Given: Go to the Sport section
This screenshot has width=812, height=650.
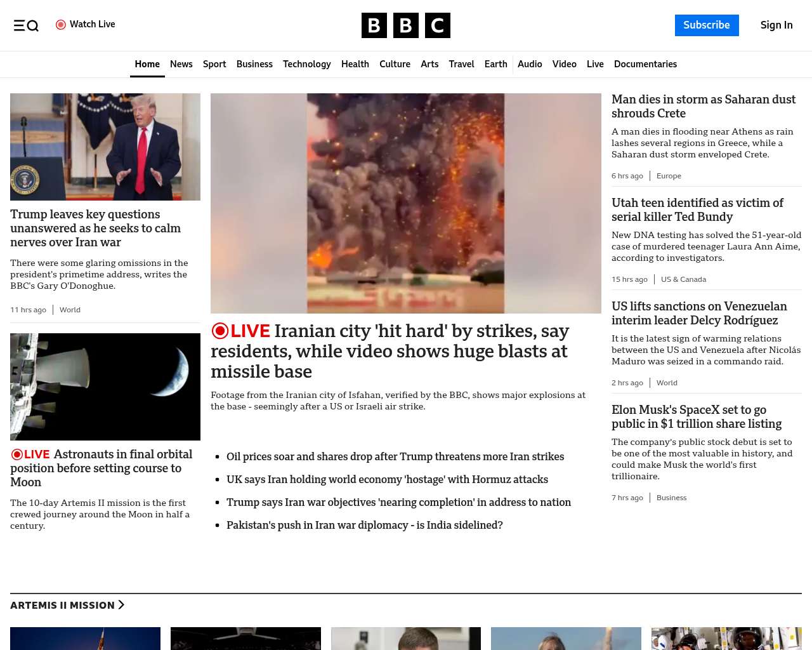Looking at the screenshot, I should coord(214,64).
